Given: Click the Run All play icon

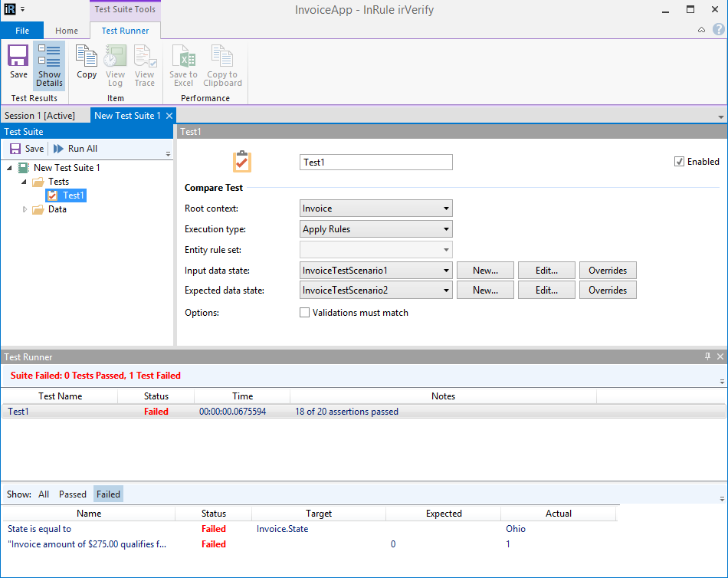Looking at the screenshot, I should [58, 149].
